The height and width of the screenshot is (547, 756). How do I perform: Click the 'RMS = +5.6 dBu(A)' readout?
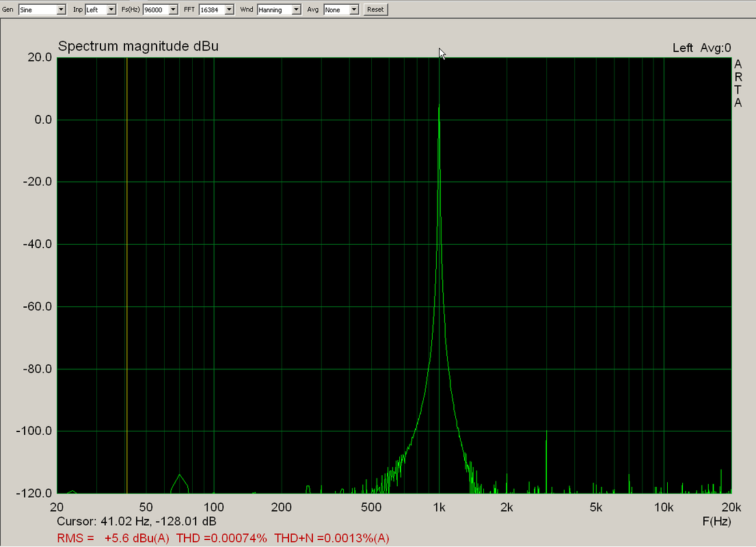(x=113, y=538)
